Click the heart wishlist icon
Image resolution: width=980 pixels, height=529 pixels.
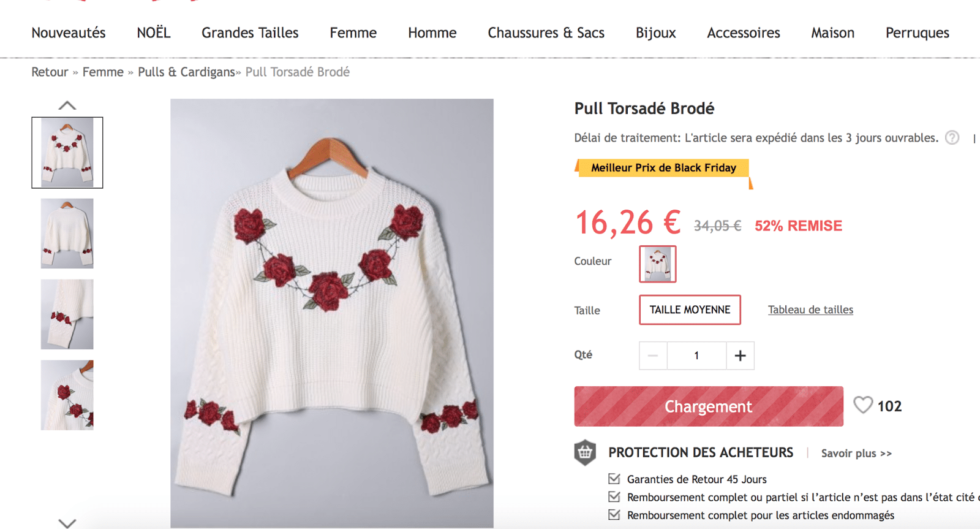[x=862, y=405]
